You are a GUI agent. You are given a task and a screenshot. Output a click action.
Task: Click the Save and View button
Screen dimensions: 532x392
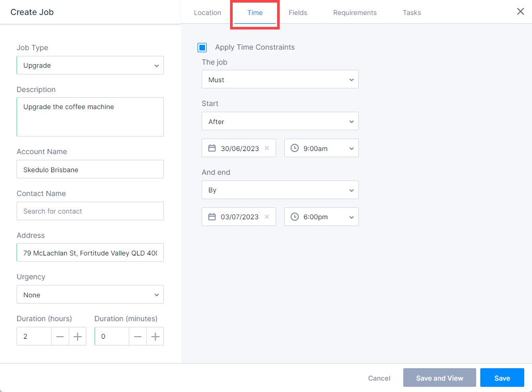439,378
